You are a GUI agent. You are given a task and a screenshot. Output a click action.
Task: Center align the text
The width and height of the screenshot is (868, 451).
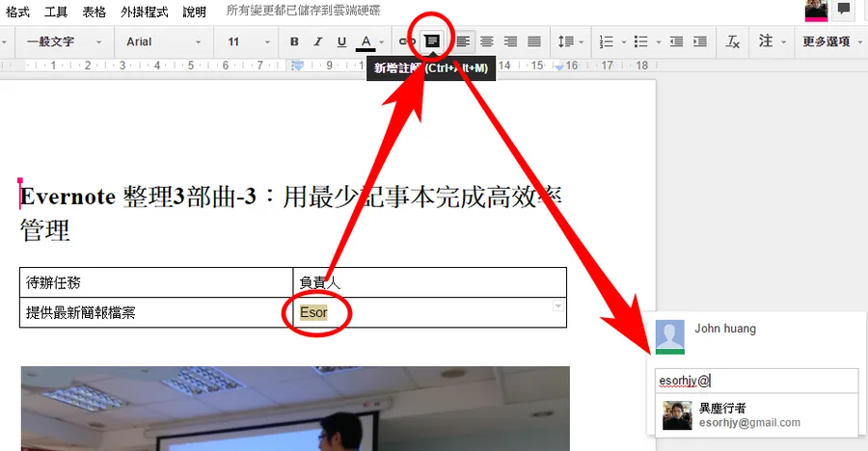pos(487,42)
